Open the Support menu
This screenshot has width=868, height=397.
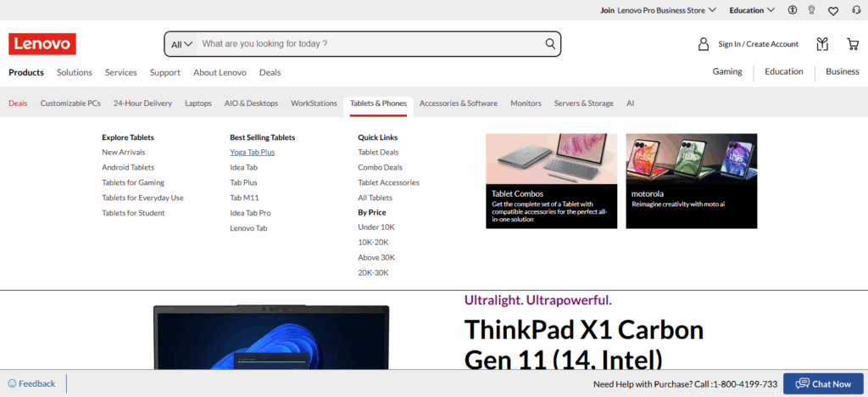(x=165, y=73)
